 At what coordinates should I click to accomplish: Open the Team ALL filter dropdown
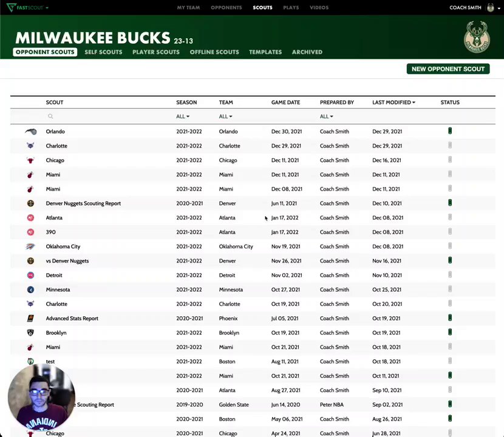pyautogui.click(x=225, y=117)
